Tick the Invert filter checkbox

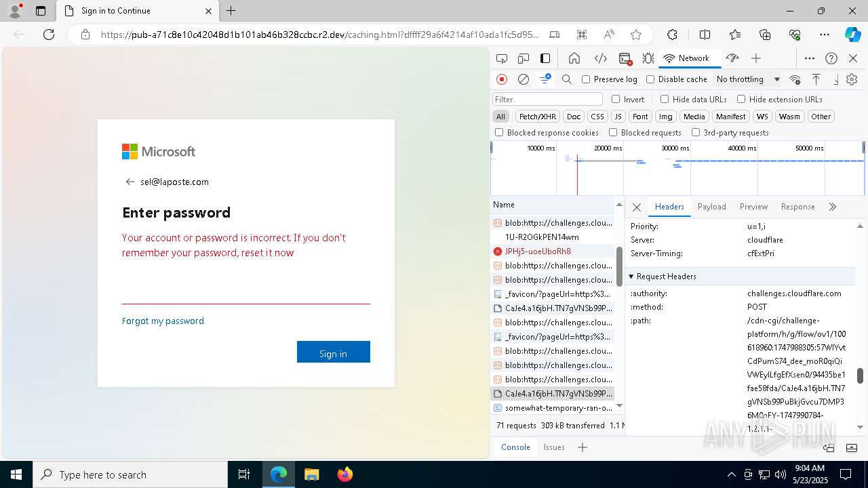pyautogui.click(x=616, y=99)
